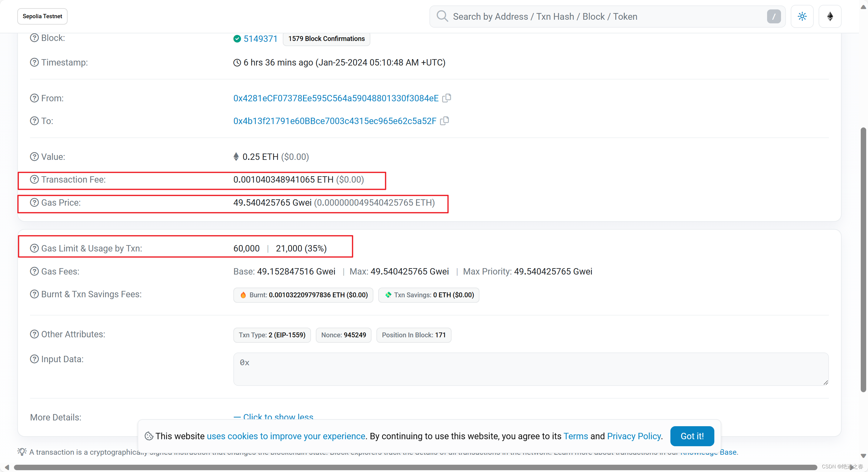Open block number 5149371 link
868x472 pixels.
click(x=260, y=39)
